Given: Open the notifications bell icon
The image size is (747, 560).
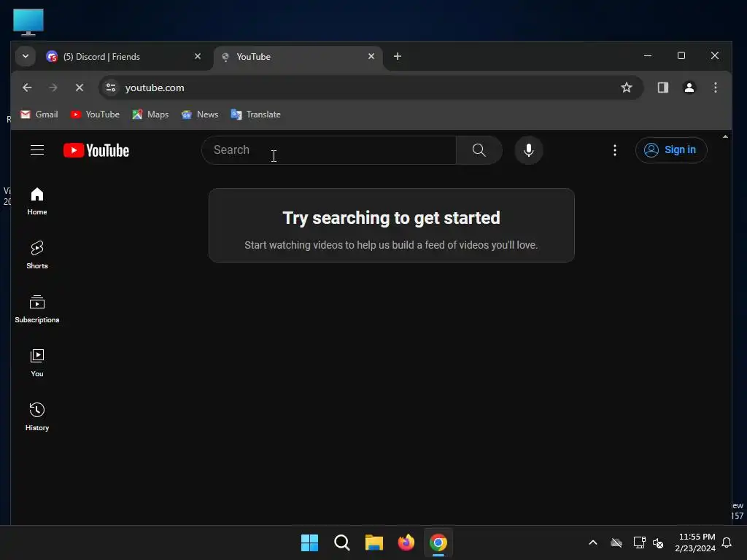Looking at the screenshot, I should point(727,542).
